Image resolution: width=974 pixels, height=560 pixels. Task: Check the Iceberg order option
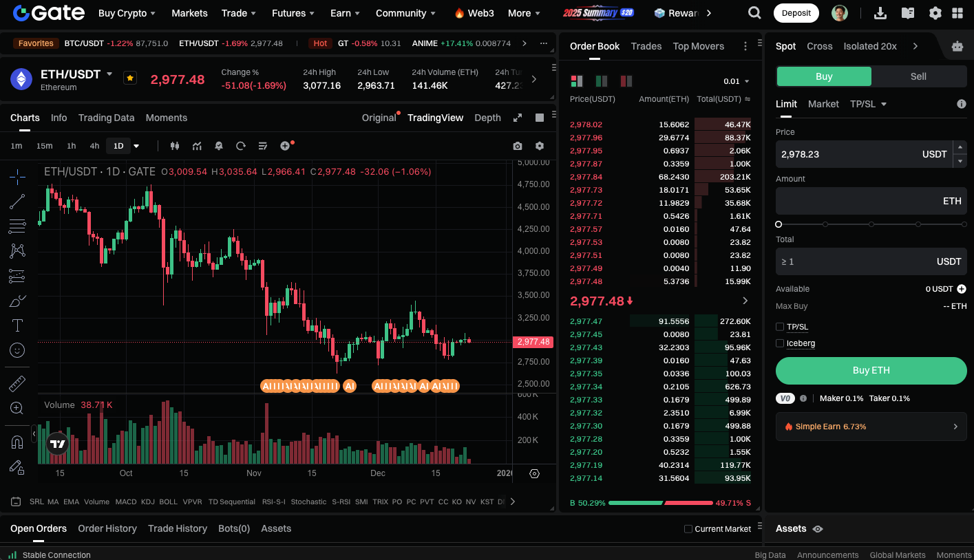(780, 343)
